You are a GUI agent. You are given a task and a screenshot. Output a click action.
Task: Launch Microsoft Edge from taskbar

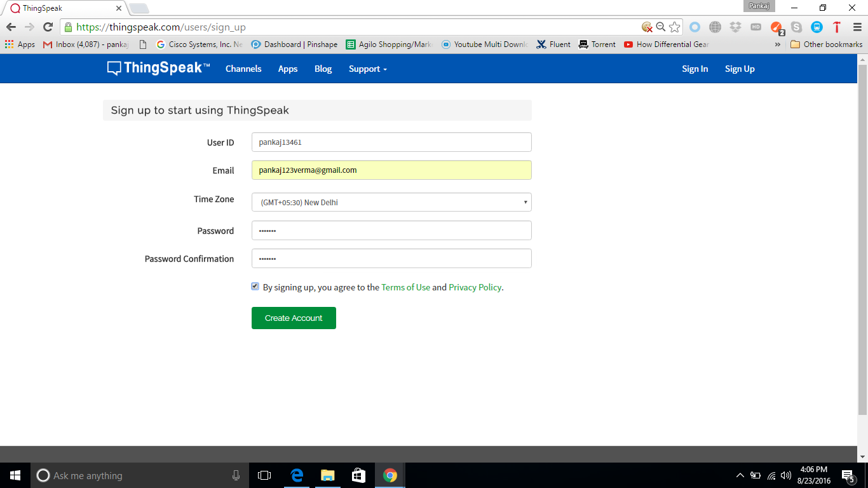pyautogui.click(x=296, y=475)
